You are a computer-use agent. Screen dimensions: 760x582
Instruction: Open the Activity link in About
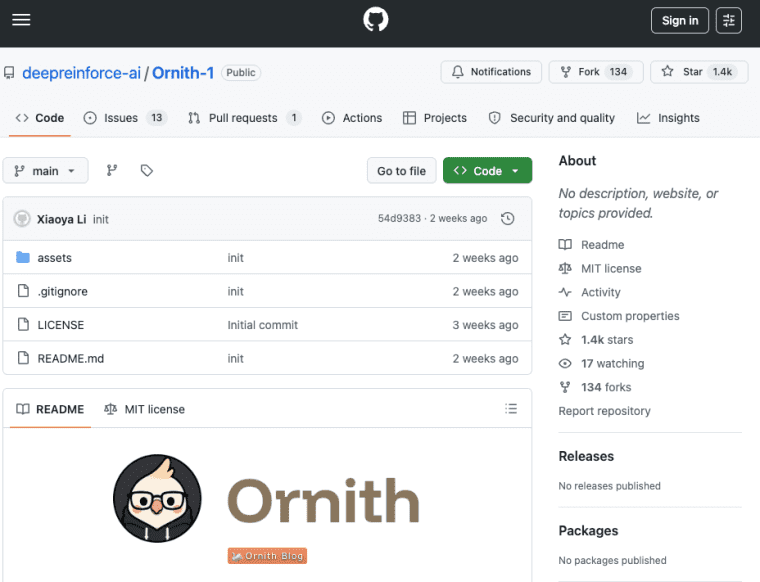click(601, 292)
